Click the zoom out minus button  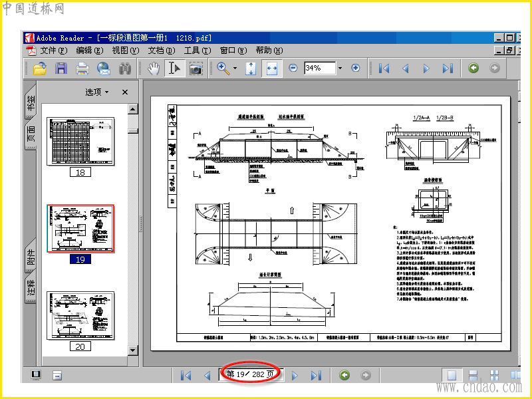(x=293, y=68)
